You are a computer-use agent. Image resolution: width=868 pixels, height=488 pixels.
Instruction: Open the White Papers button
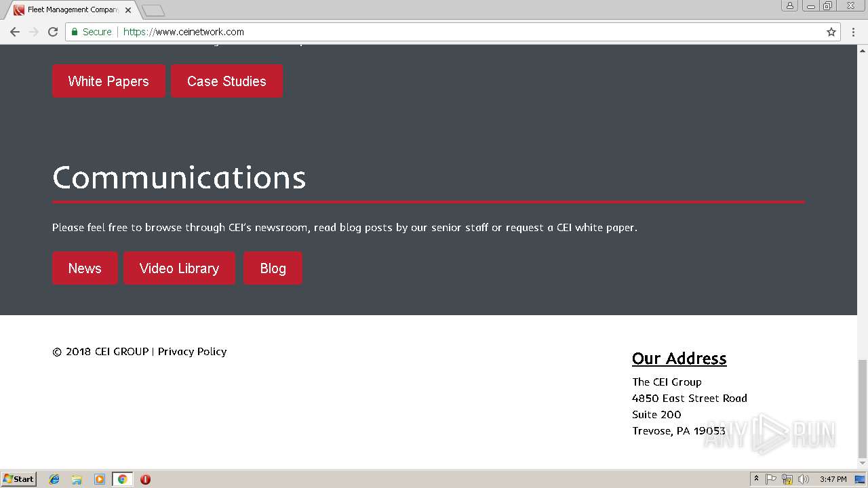(x=108, y=81)
